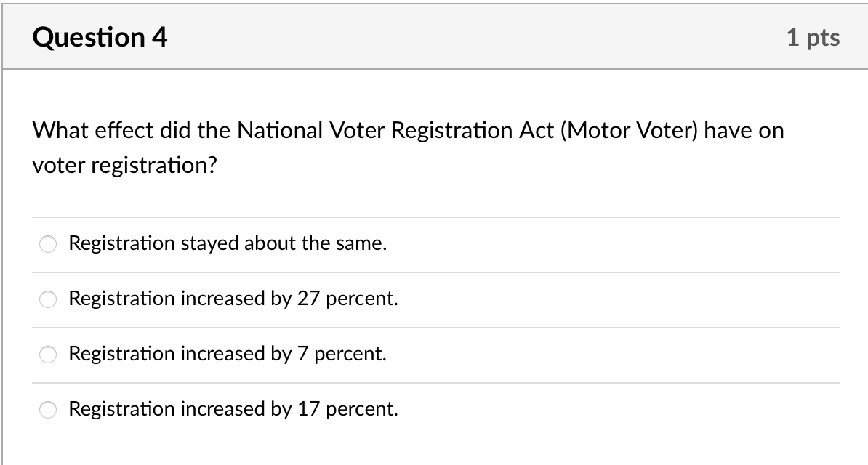868x465 pixels.
Task: Click the gray header bar between title and points
Action: (473, 38)
